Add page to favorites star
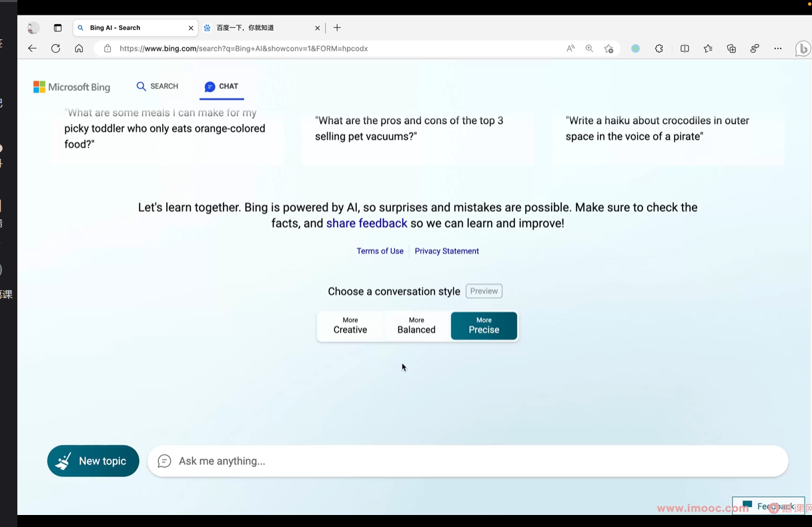 click(608, 48)
